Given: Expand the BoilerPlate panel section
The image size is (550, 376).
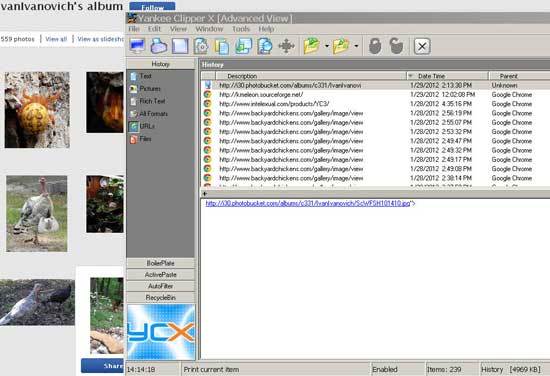Looking at the screenshot, I should [160, 263].
